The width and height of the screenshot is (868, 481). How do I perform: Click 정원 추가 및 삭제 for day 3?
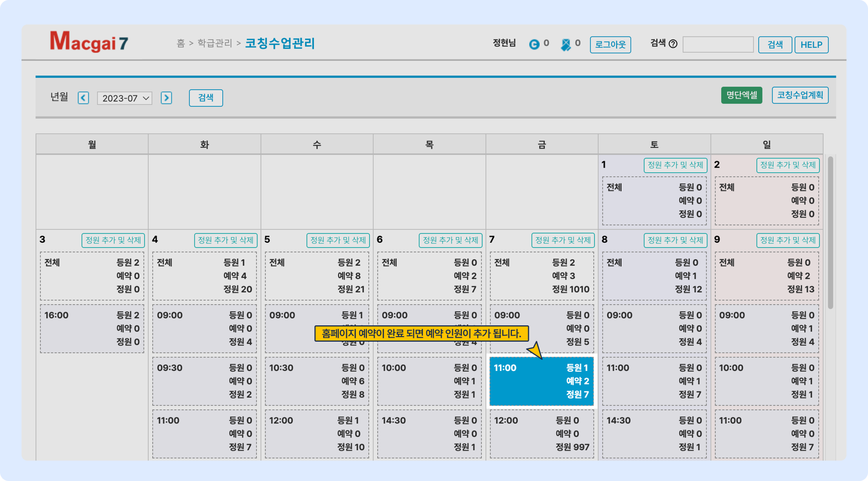113,240
